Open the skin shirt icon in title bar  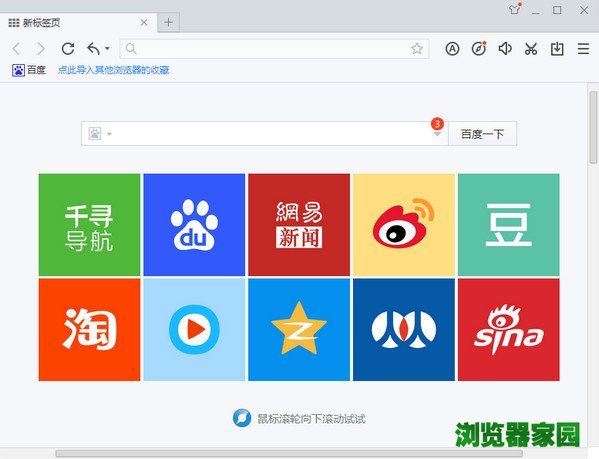point(515,9)
